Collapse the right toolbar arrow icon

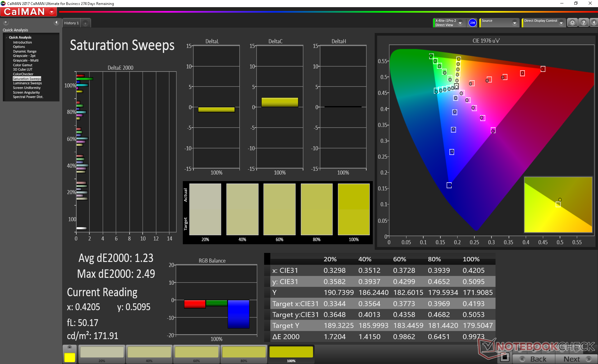tap(594, 23)
